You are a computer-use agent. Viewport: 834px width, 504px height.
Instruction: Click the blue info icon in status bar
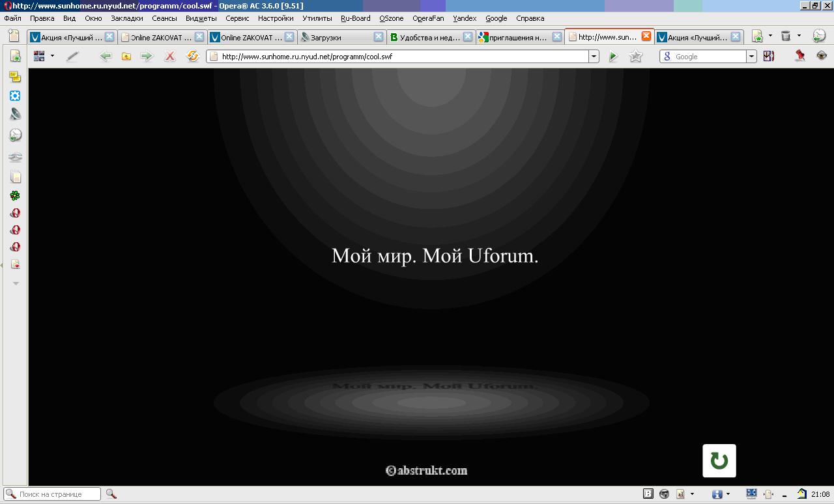[x=717, y=494]
